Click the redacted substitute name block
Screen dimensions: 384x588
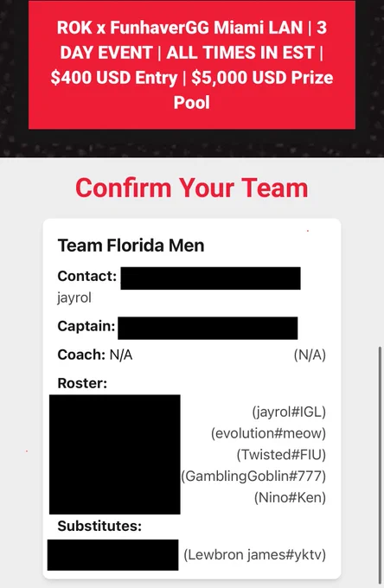click(x=113, y=555)
